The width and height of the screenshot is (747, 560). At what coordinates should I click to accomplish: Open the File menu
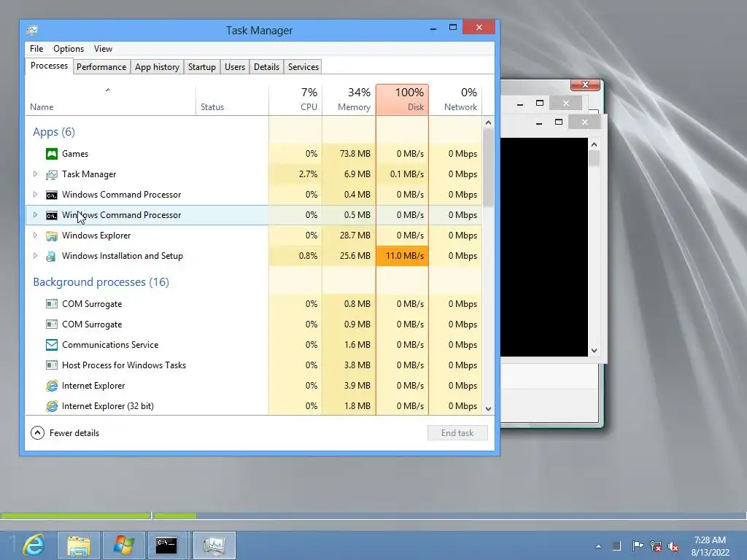pos(36,49)
